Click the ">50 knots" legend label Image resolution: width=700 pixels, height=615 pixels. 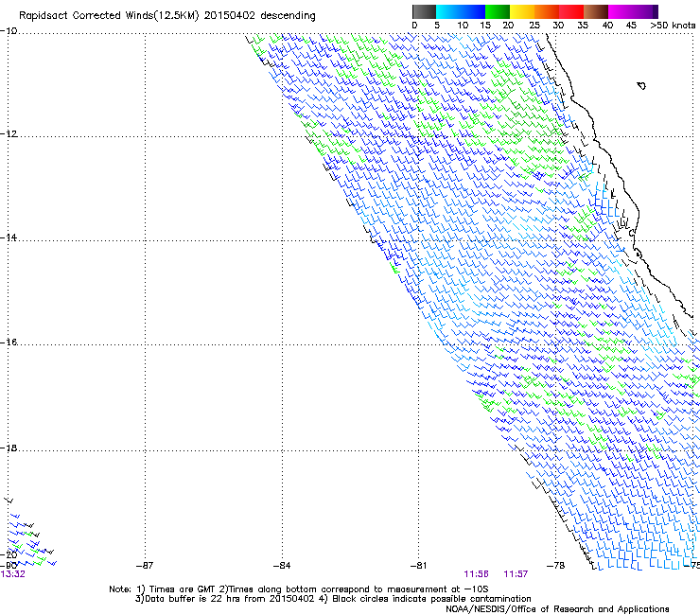pyautogui.click(x=673, y=26)
